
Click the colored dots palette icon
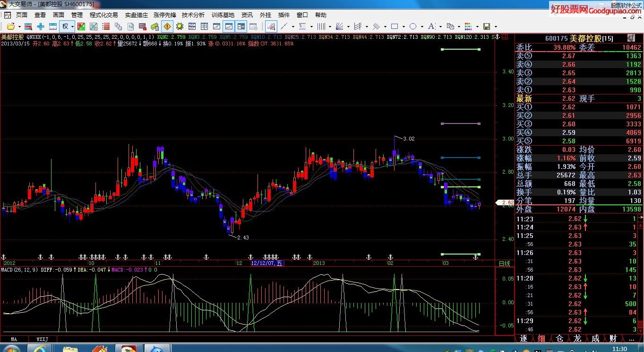(468, 26)
